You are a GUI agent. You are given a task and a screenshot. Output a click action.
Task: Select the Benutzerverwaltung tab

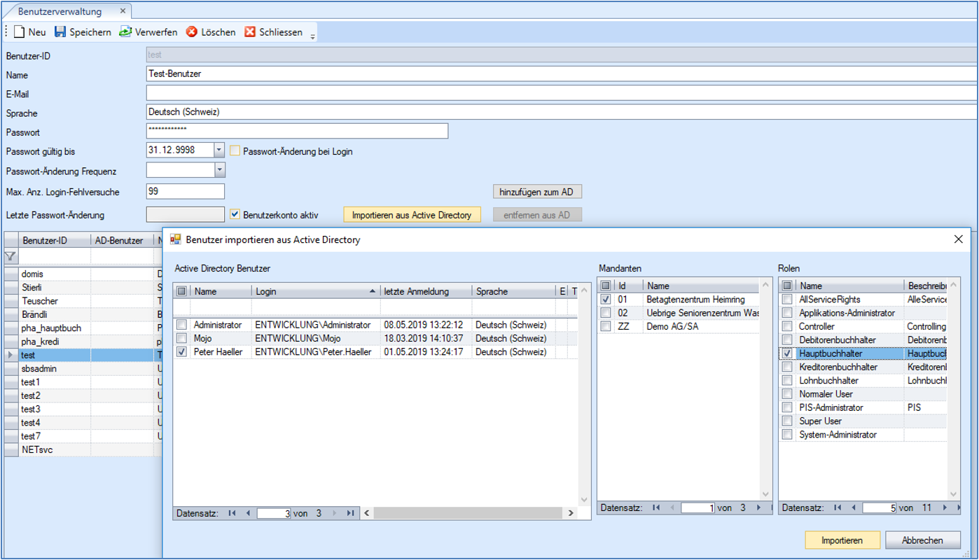[x=60, y=12]
